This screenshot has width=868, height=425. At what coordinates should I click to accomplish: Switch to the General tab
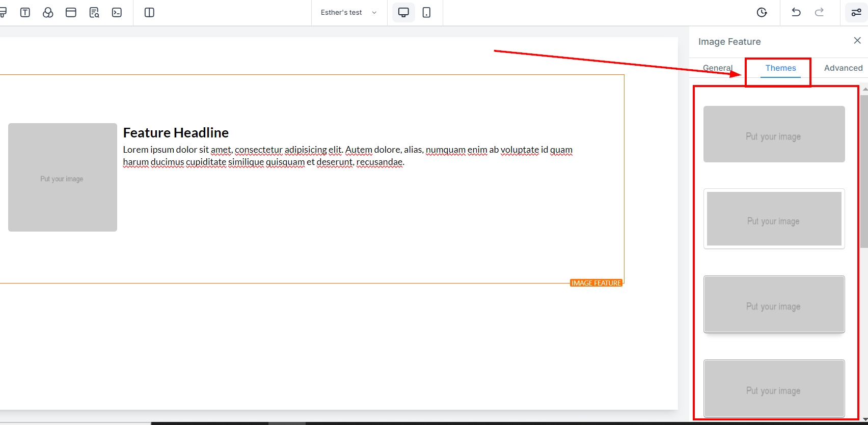[x=717, y=68]
